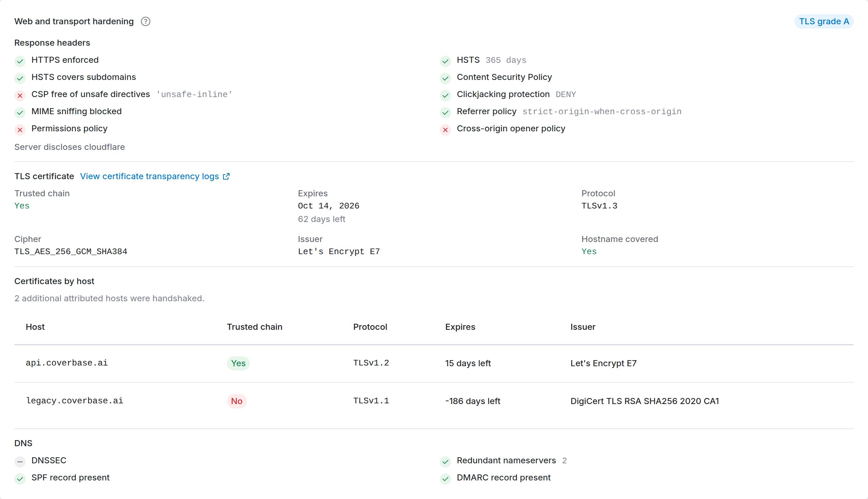This screenshot has width=868, height=499.
Task: Click the DNS section heading
Action: pyautogui.click(x=23, y=443)
